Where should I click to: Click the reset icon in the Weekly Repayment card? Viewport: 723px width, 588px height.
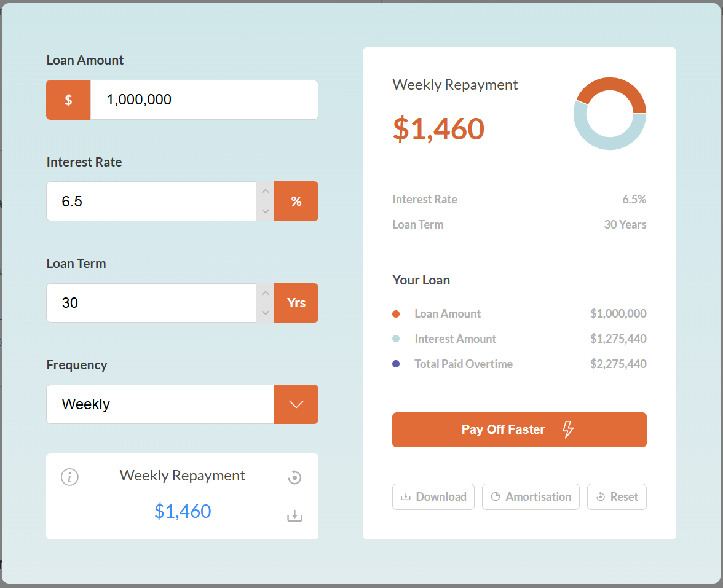point(294,477)
